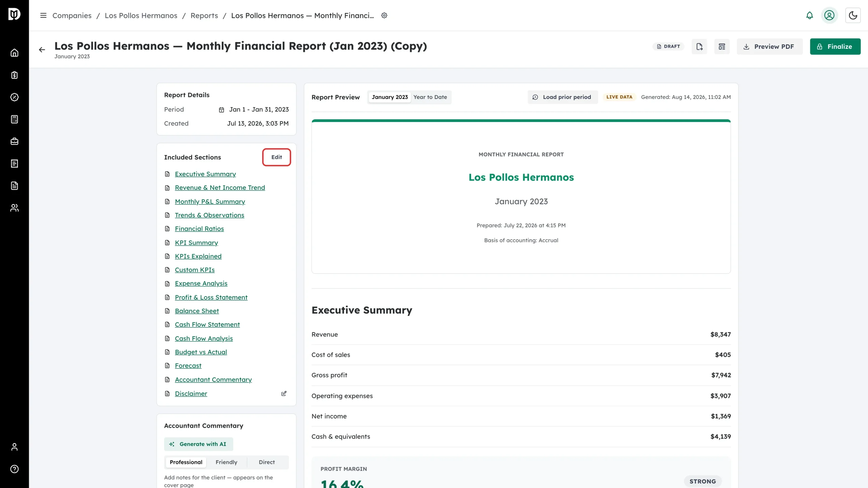The height and width of the screenshot is (488, 868).
Task: Click Load prior period button
Action: click(x=563, y=97)
